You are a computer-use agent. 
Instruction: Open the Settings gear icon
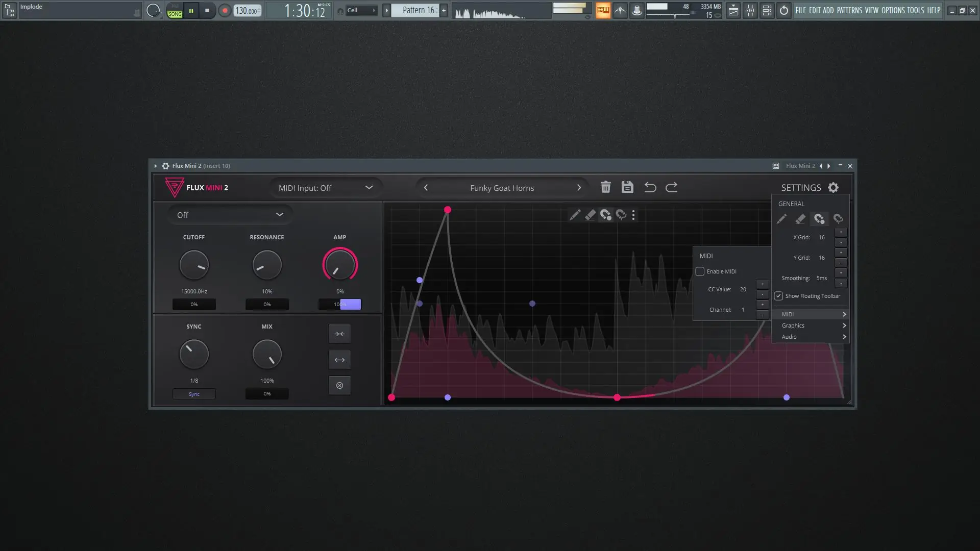(833, 188)
